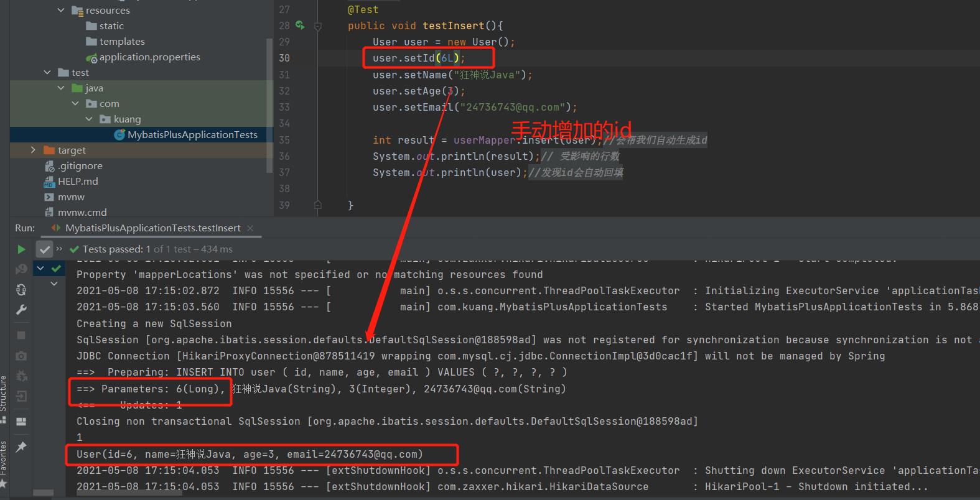Click the MybatisPlusApplicationTests class icon in tree
Screen dimensions: 980x500
pyautogui.click(x=119, y=135)
